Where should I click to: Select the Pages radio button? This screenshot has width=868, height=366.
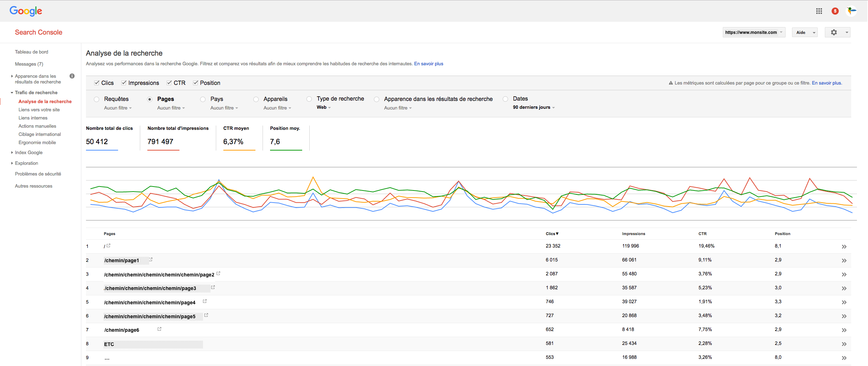pyautogui.click(x=149, y=99)
